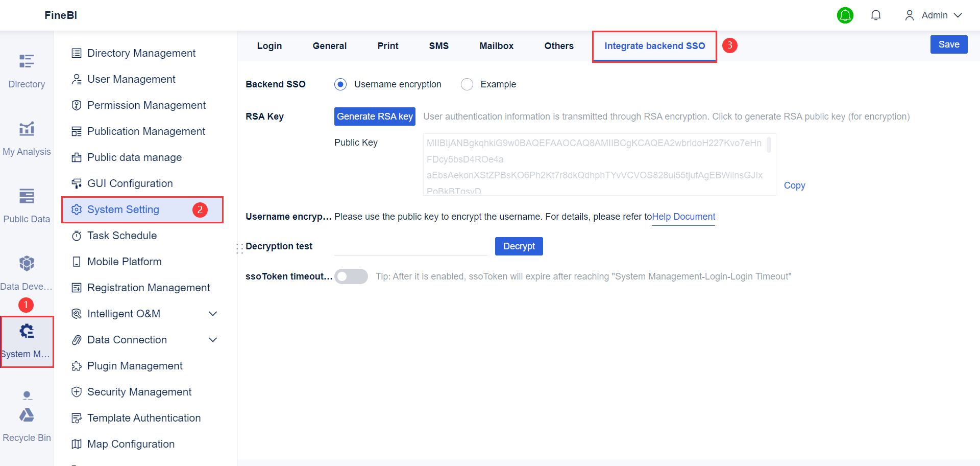Open the Admin account dropdown
980x466 pixels.
(934, 15)
